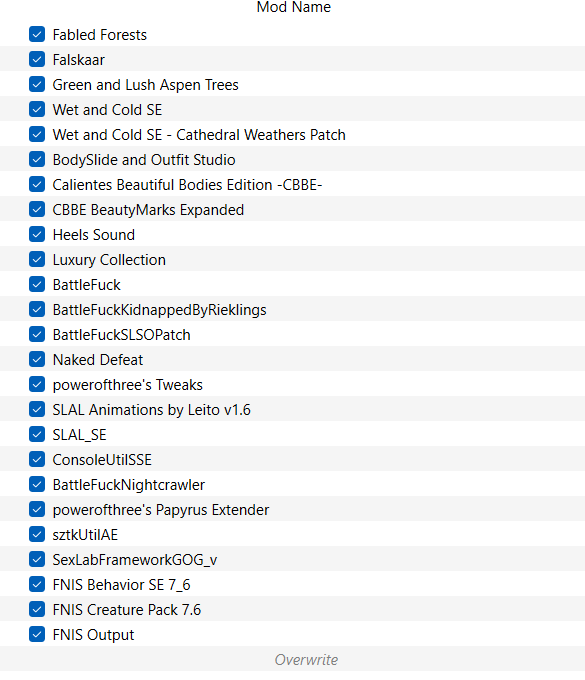The height and width of the screenshot is (680, 585).
Task: Click BodySlide and Outfit Studio name
Action: coord(144,160)
